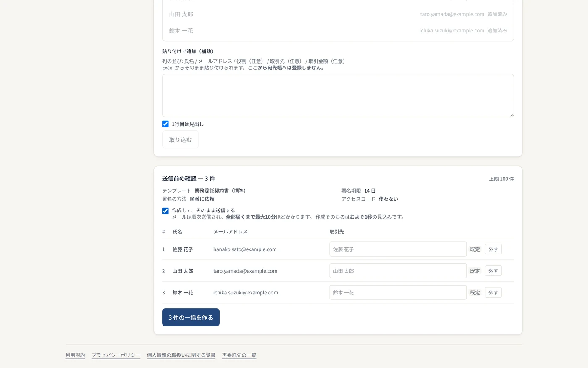Open the 再委託先の一覧 link

pyautogui.click(x=239, y=355)
